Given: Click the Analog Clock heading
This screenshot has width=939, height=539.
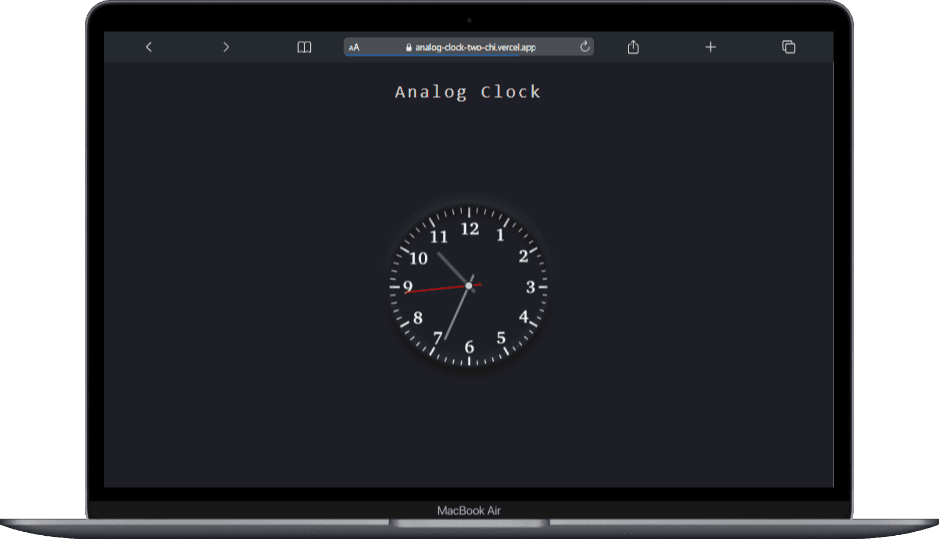Looking at the screenshot, I should [x=468, y=92].
